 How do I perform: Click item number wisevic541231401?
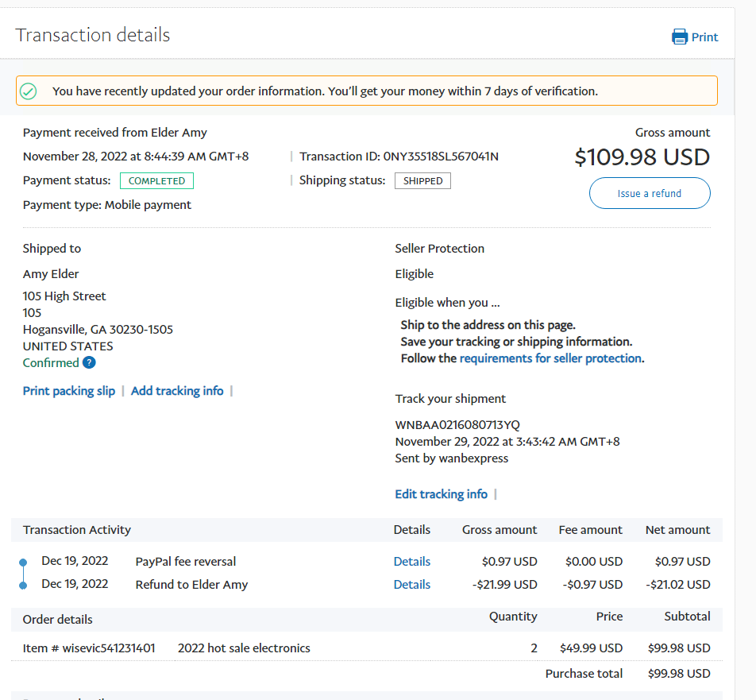click(x=89, y=648)
